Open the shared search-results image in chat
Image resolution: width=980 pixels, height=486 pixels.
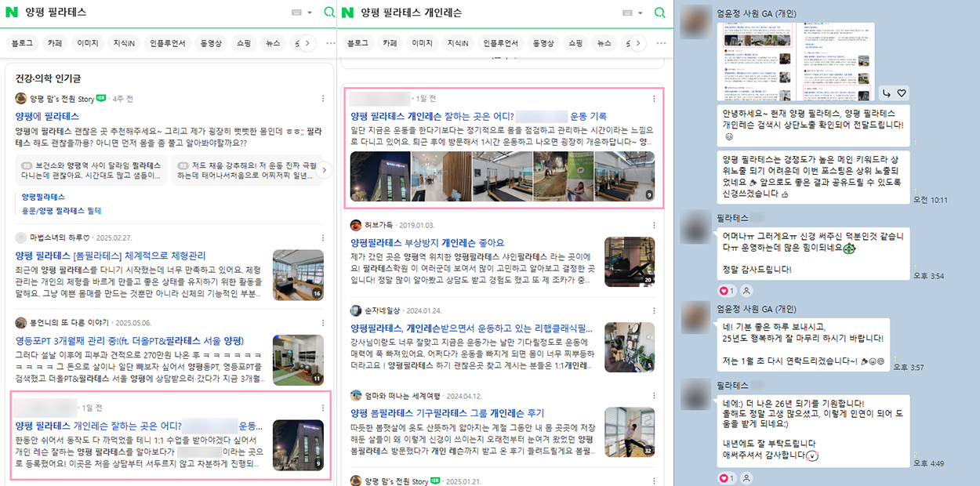(797, 61)
